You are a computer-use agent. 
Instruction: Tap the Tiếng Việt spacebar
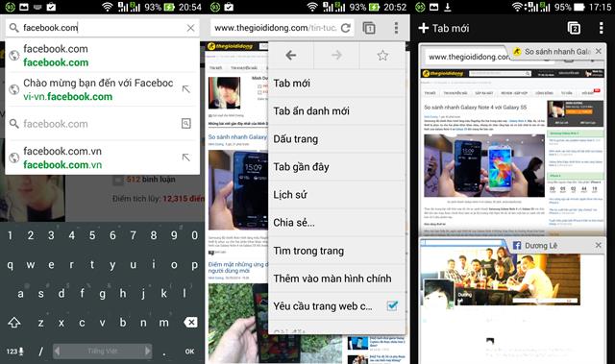point(103,351)
